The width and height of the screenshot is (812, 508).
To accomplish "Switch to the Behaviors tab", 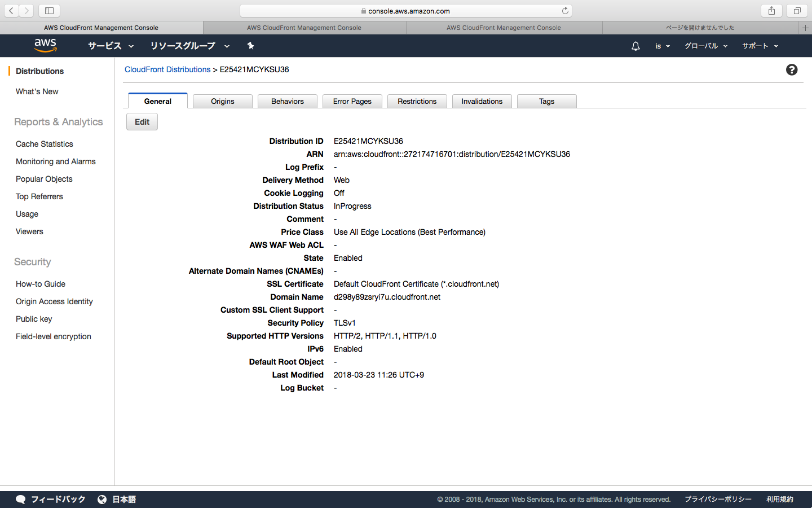I will (x=288, y=101).
